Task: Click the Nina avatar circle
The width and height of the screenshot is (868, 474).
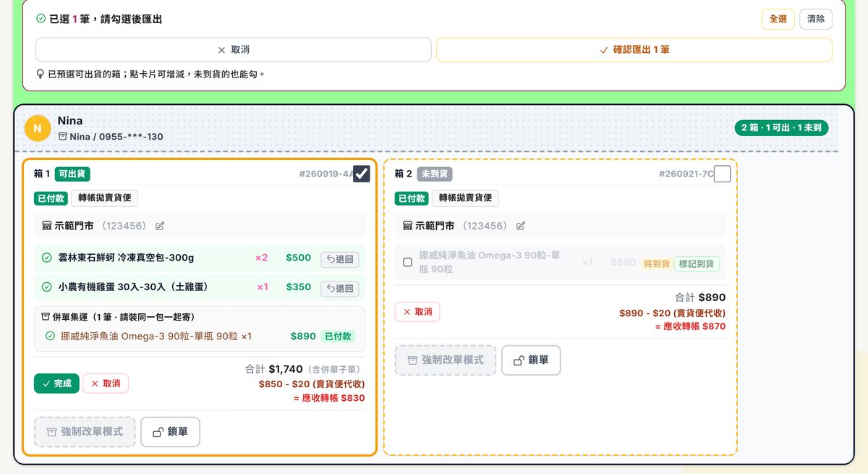Action: (x=37, y=128)
